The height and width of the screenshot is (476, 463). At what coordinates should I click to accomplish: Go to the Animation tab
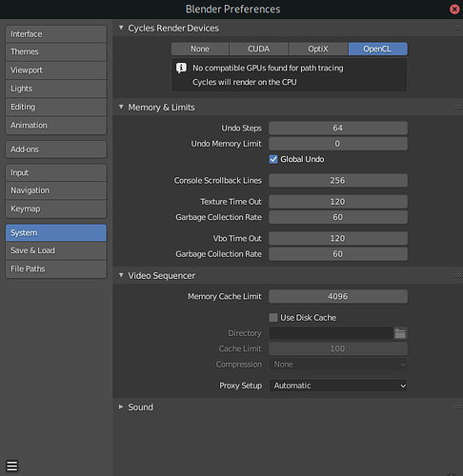56,126
